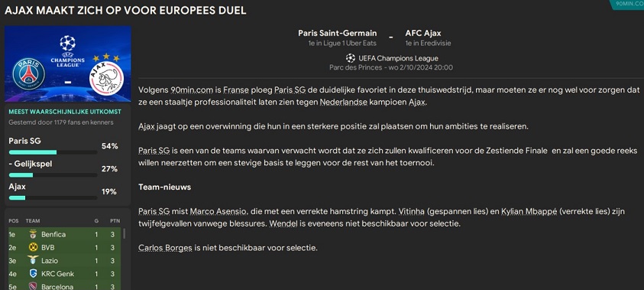Click the Paris Saint-Germain crest in banner
The height and width of the screenshot is (290, 644).
29,74
